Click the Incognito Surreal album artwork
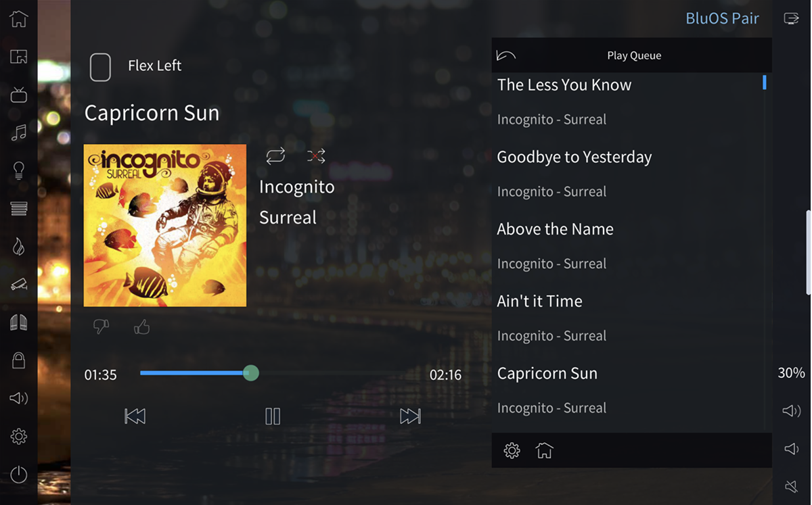 [165, 225]
